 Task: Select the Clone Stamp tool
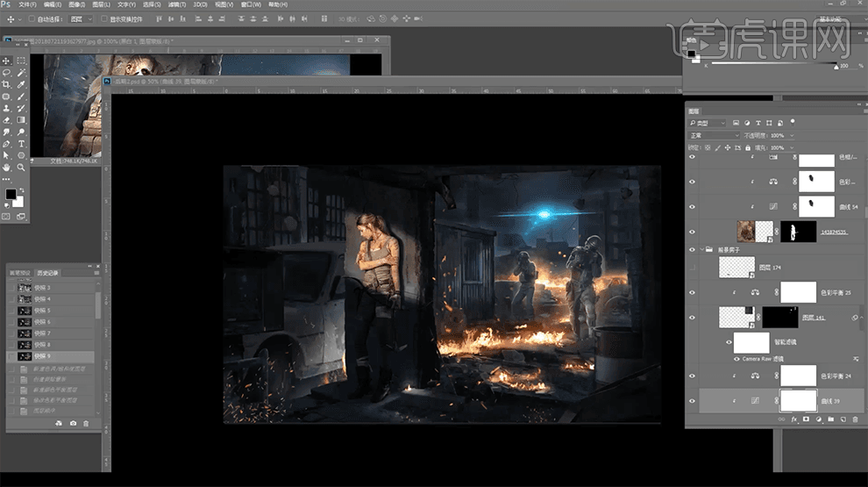(7, 108)
